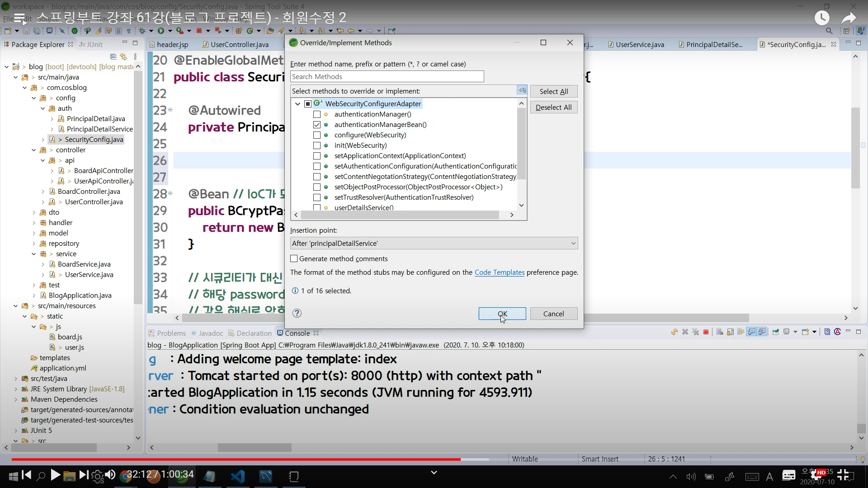Open the Problems tab
The height and width of the screenshot is (488, 868).
point(167,333)
